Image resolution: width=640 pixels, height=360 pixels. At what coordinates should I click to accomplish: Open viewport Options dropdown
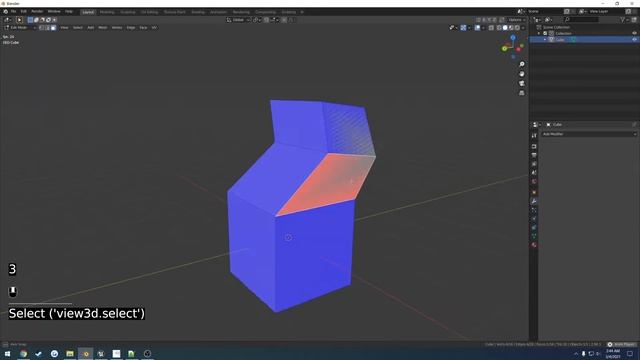pos(517,20)
